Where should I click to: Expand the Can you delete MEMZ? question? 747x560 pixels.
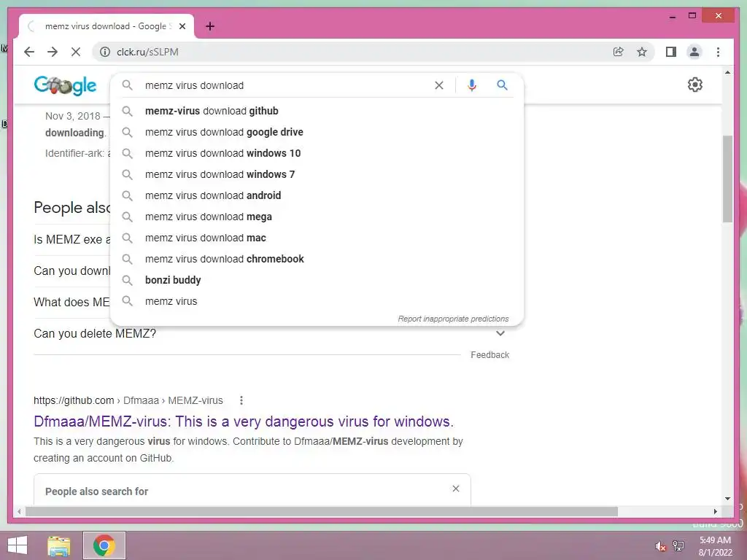[271, 334]
